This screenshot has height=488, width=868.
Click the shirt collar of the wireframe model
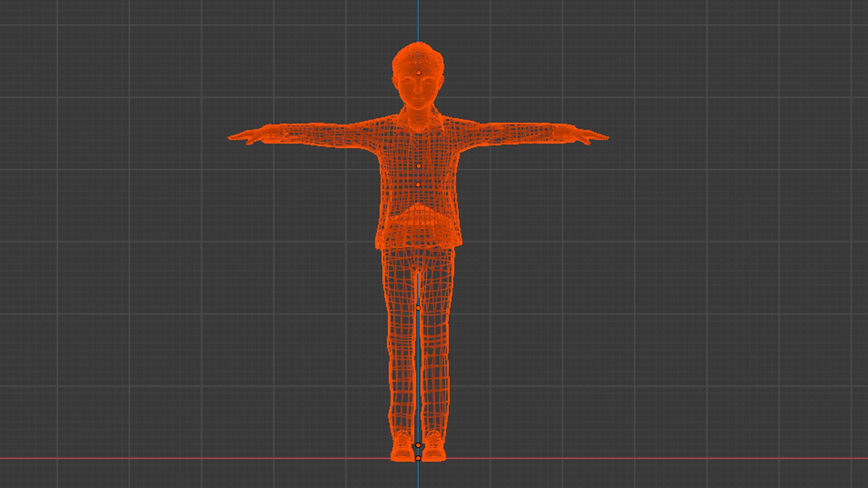point(419,118)
